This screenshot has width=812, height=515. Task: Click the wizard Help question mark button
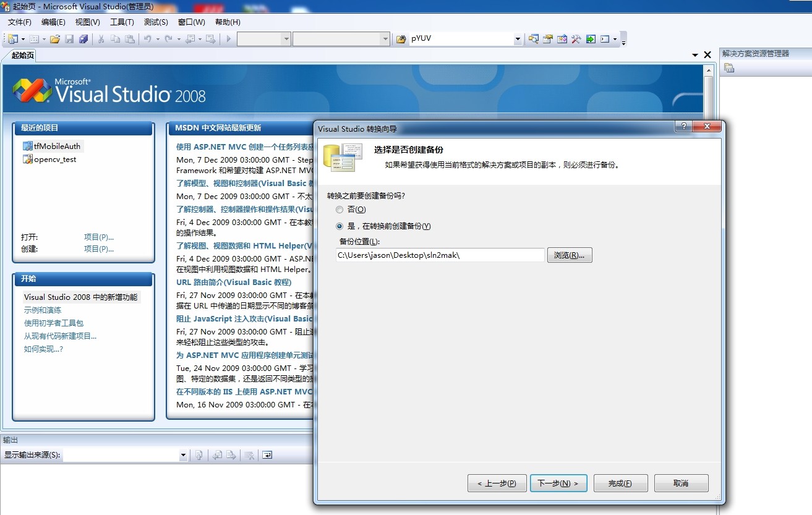tap(683, 126)
